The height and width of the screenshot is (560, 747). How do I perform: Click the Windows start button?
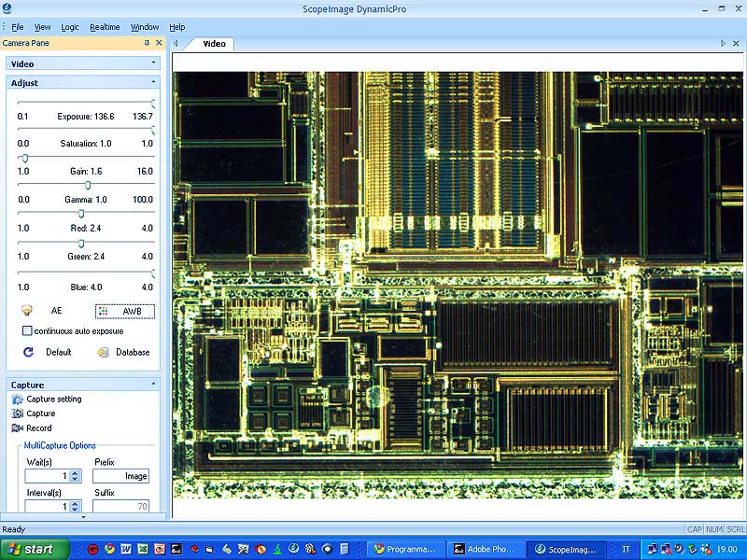pyautogui.click(x=35, y=549)
